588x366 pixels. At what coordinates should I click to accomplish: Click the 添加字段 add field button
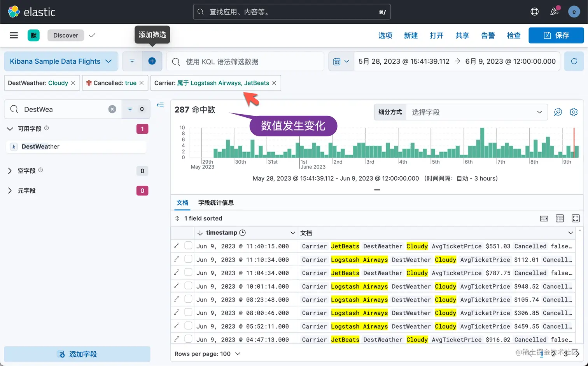click(77, 354)
